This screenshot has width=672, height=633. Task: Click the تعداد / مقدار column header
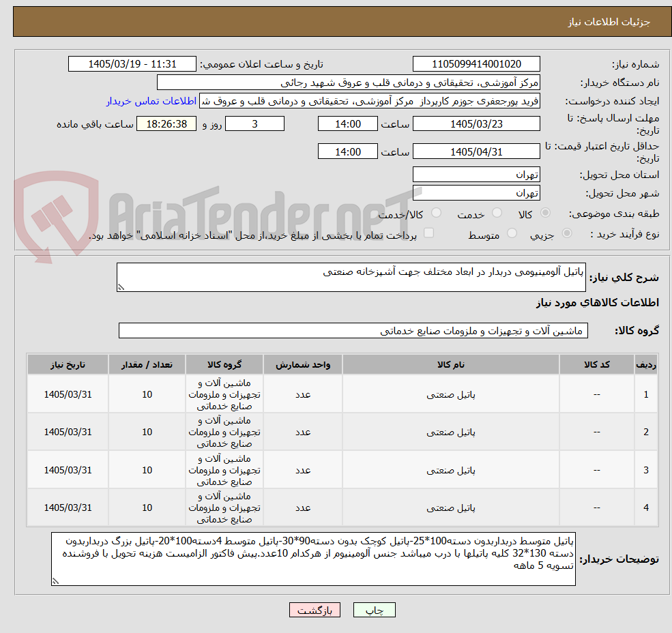click(147, 364)
